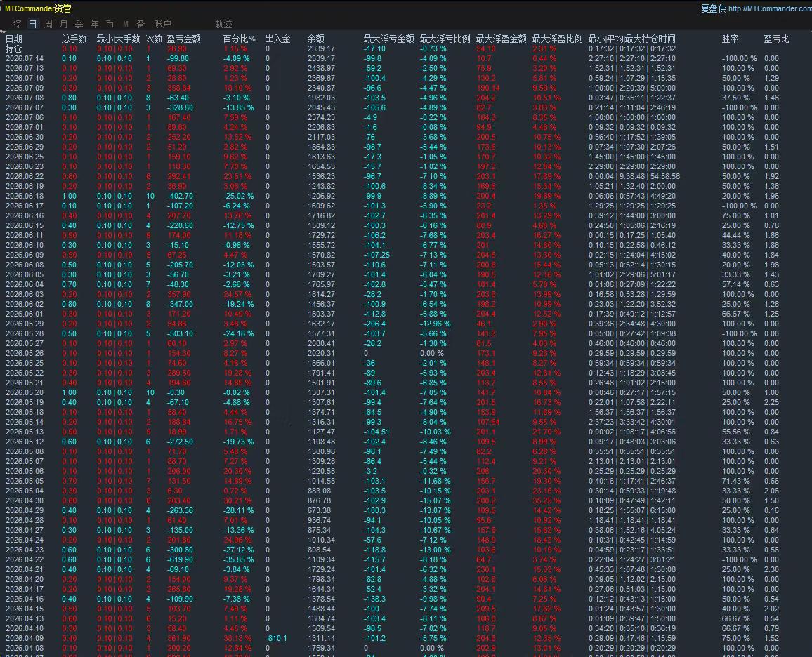Switch to the 综 summary tab
Viewport: 812px width, 657px height.
click(x=17, y=24)
